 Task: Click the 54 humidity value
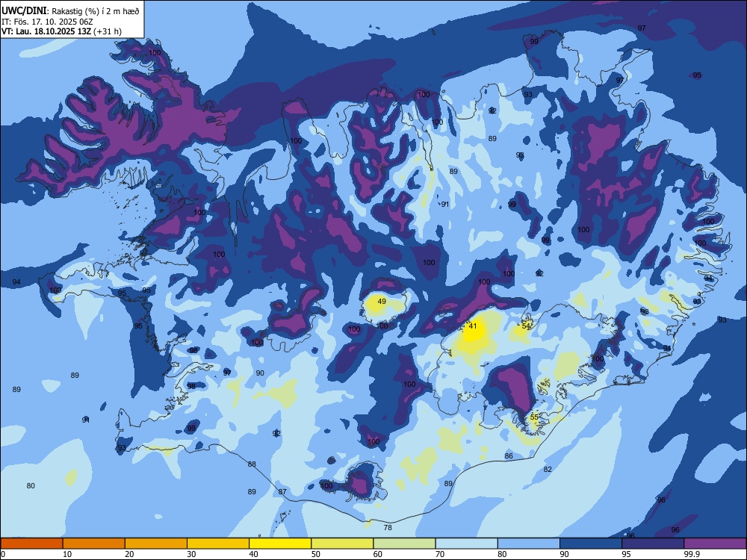point(526,326)
